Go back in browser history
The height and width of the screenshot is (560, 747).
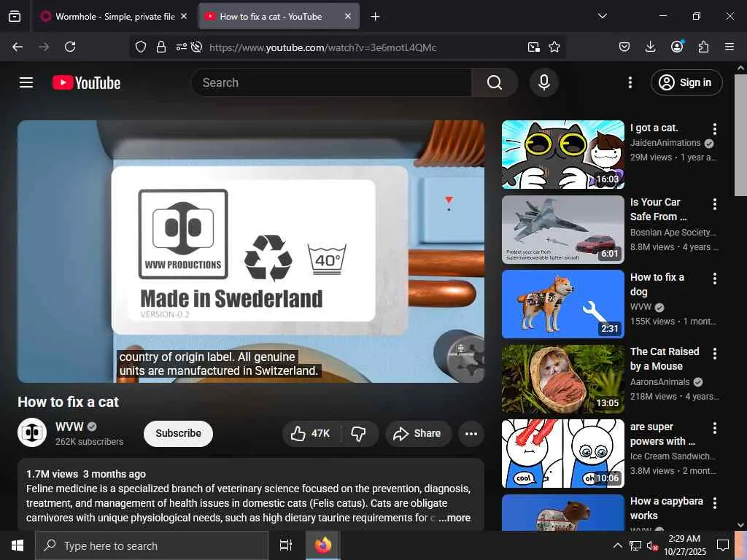coord(18,47)
